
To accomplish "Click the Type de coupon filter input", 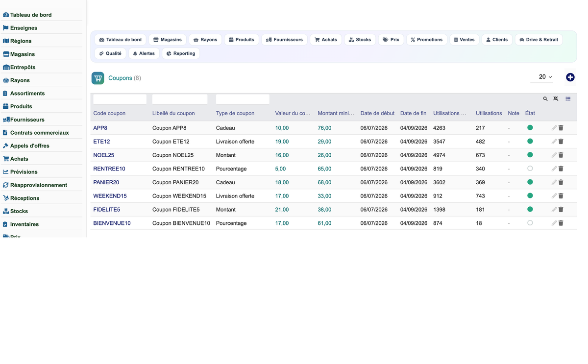I will pyautogui.click(x=243, y=99).
